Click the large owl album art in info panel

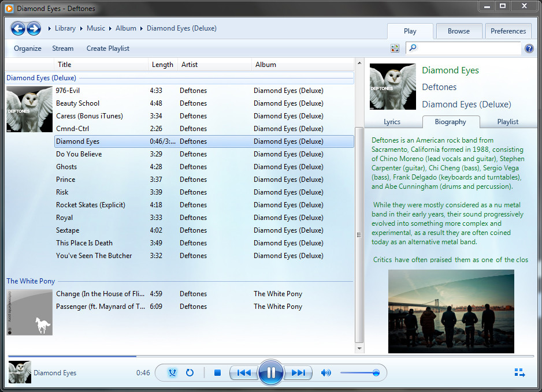click(393, 87)
